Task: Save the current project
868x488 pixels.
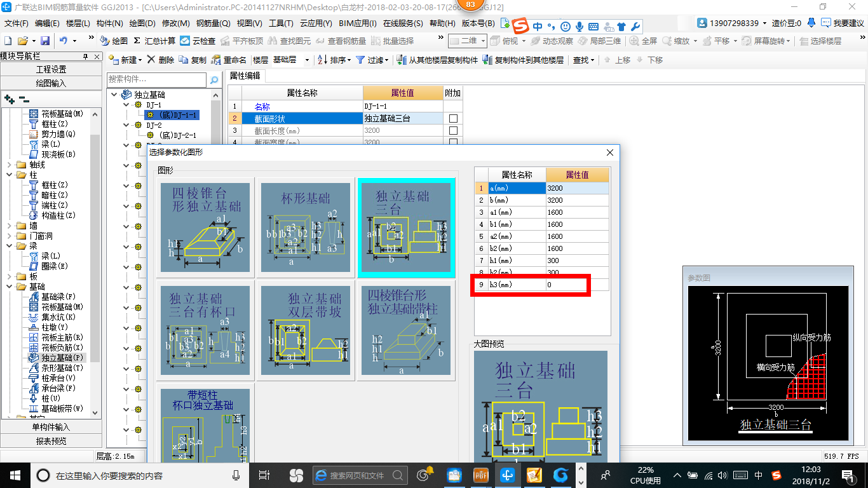Action: (45, 41)
